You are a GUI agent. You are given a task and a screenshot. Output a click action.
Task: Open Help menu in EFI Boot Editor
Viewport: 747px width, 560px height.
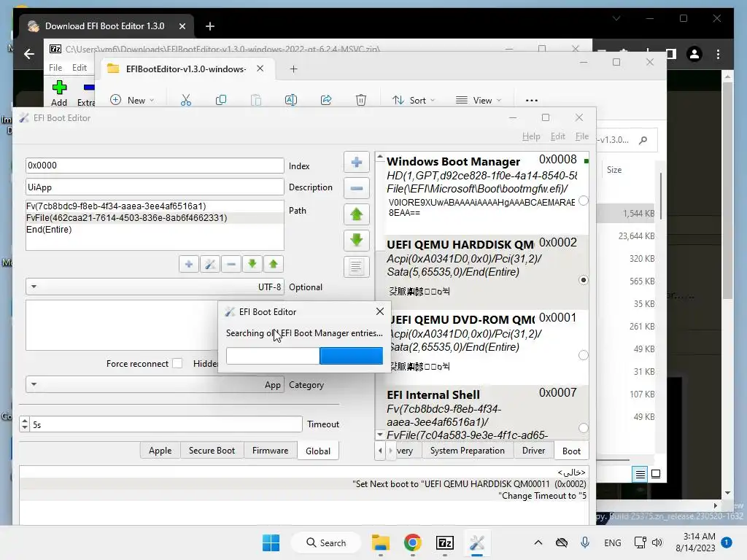click(531, 136)
